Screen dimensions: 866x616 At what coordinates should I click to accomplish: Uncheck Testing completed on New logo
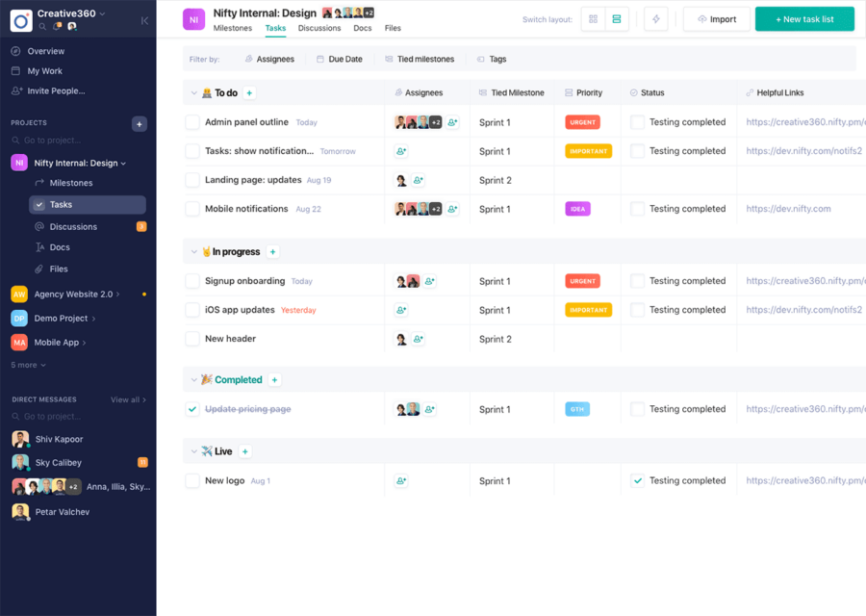point(637,480)
